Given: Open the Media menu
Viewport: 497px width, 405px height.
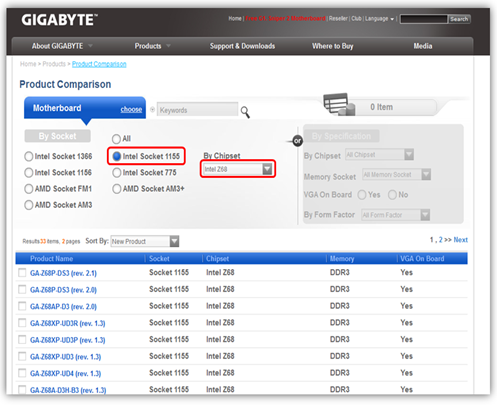Looking at the screenshot, I should pos(423,46).
